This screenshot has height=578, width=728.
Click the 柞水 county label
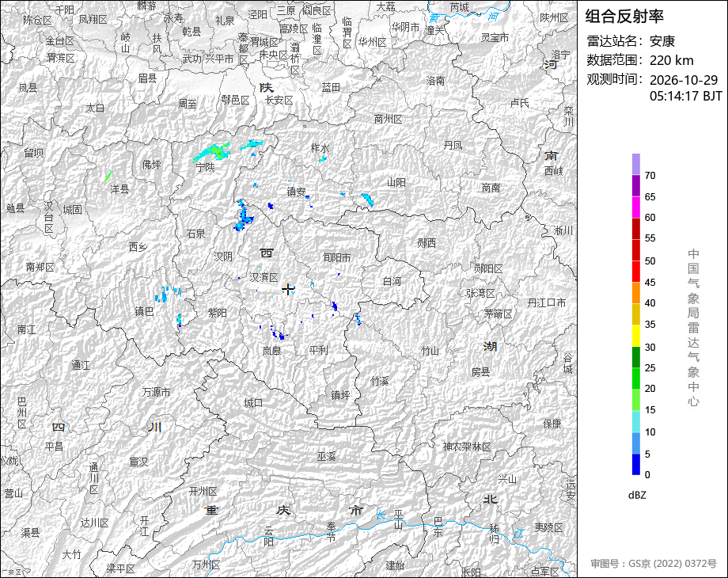320,148
